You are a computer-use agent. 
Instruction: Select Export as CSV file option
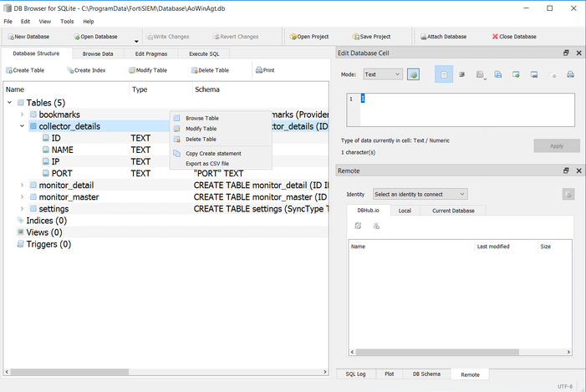[x=206, y=163]
